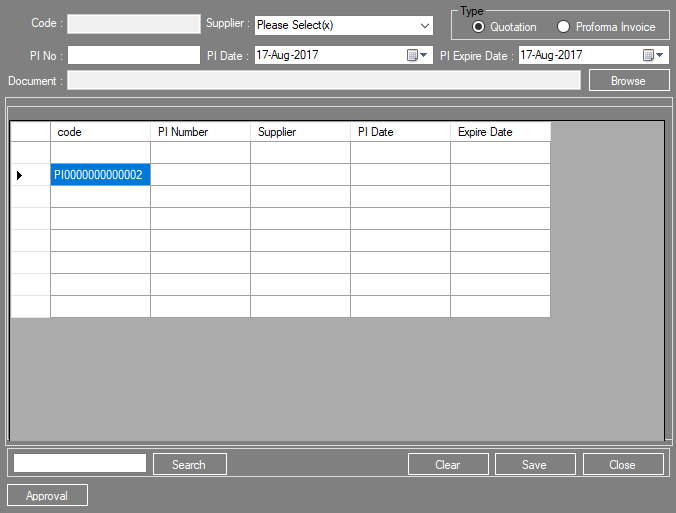Viewport: 676px width, 513px height.
Task: Click the Clear button
Action: [448, 464]
